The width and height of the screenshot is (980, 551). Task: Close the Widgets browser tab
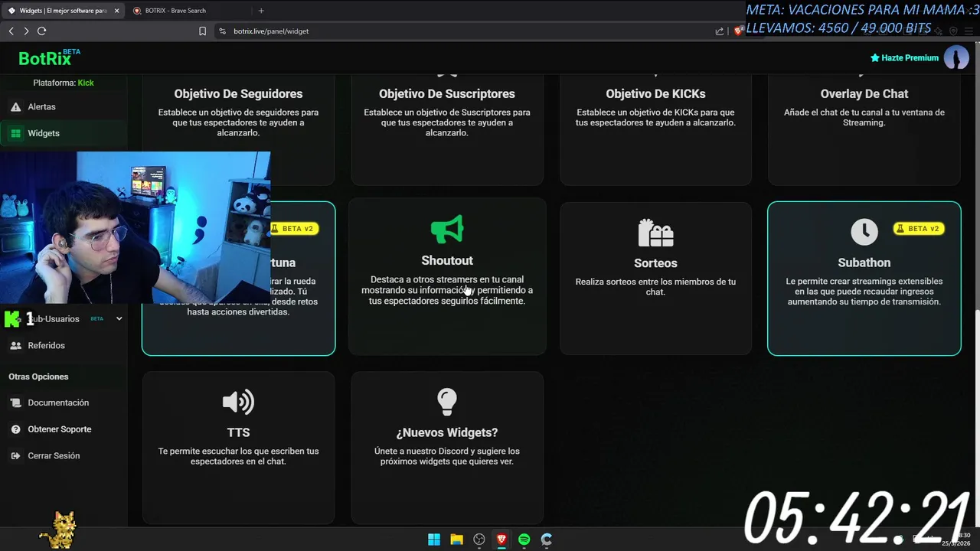tap(116, 11)
